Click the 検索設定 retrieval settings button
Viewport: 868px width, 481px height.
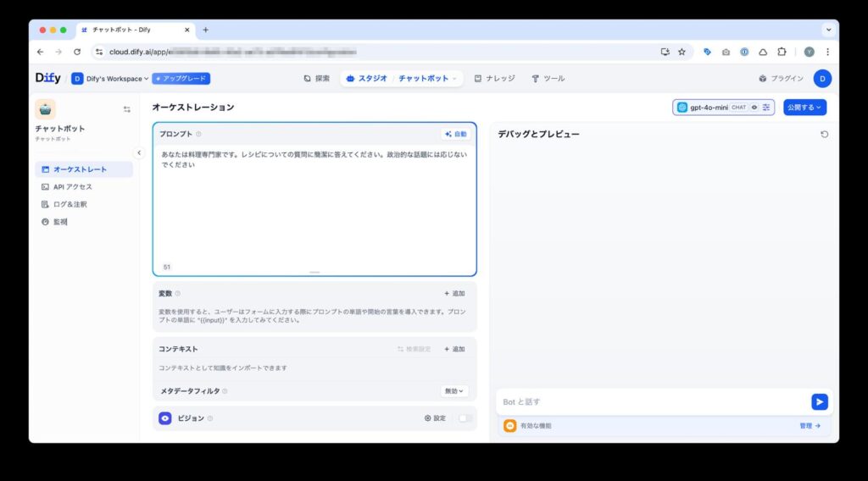414,349
